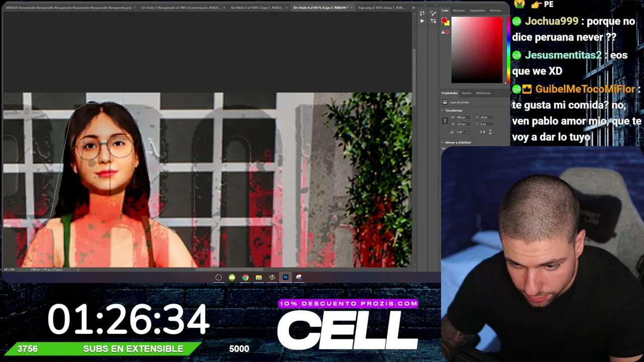The height and width of the screenshot is (362, 644).
Task: Switch to the Degradados tab
Action: [477, 11]
